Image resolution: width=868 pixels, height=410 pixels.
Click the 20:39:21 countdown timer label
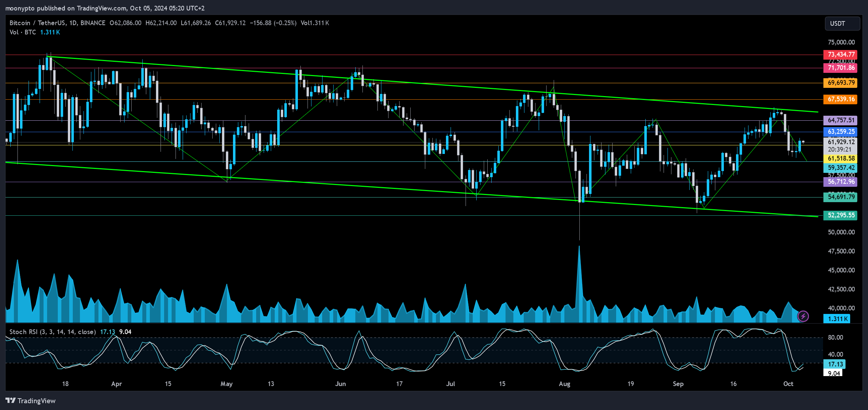pyautogui.click(x=840, y=150)
